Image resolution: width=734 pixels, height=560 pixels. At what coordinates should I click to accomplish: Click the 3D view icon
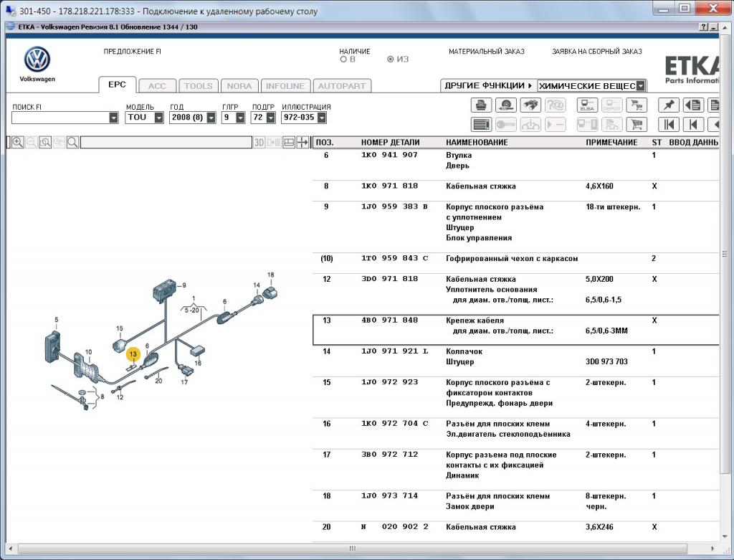tap(259, 143)
